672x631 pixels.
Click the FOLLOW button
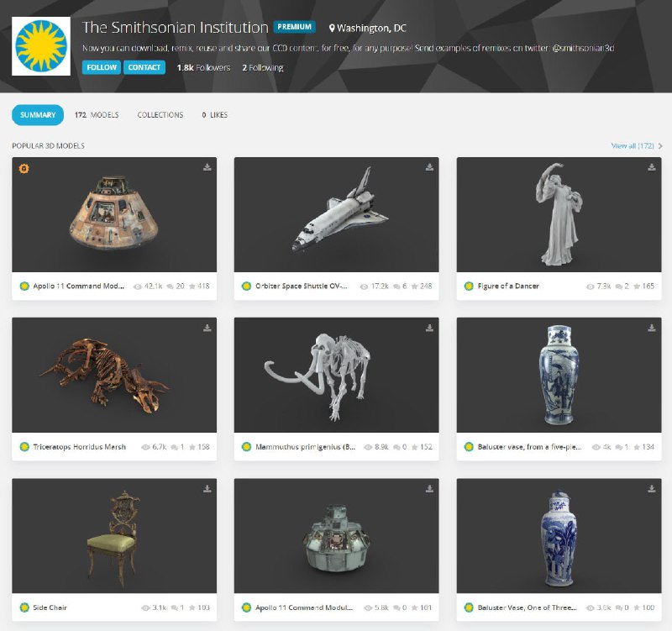[x=100, y=67]
